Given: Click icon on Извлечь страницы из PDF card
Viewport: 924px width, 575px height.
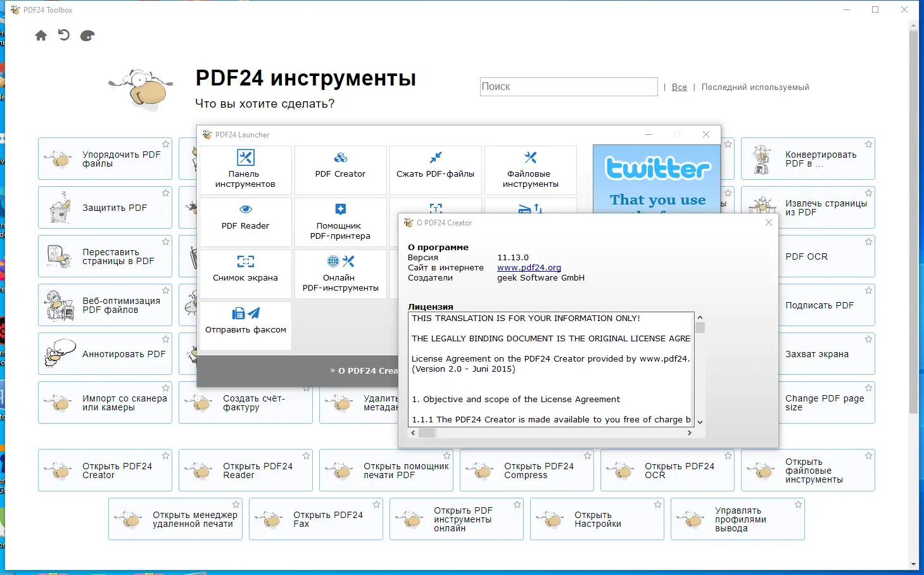Looking at the screenshot, I should [x=762, y=206].
